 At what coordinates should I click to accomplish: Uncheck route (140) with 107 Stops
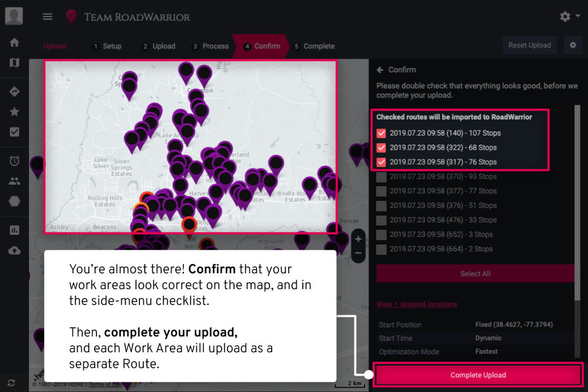point(382,133)
